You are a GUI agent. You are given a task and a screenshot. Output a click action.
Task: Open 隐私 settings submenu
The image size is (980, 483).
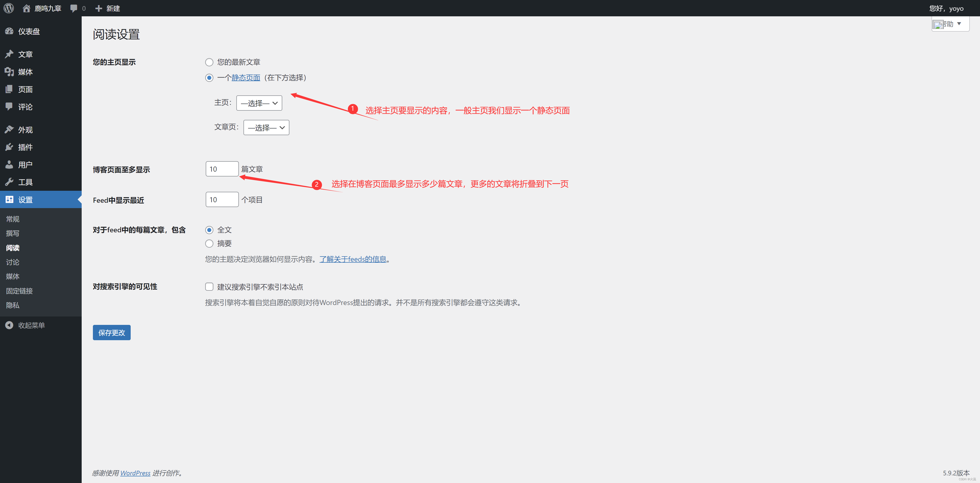13,305
